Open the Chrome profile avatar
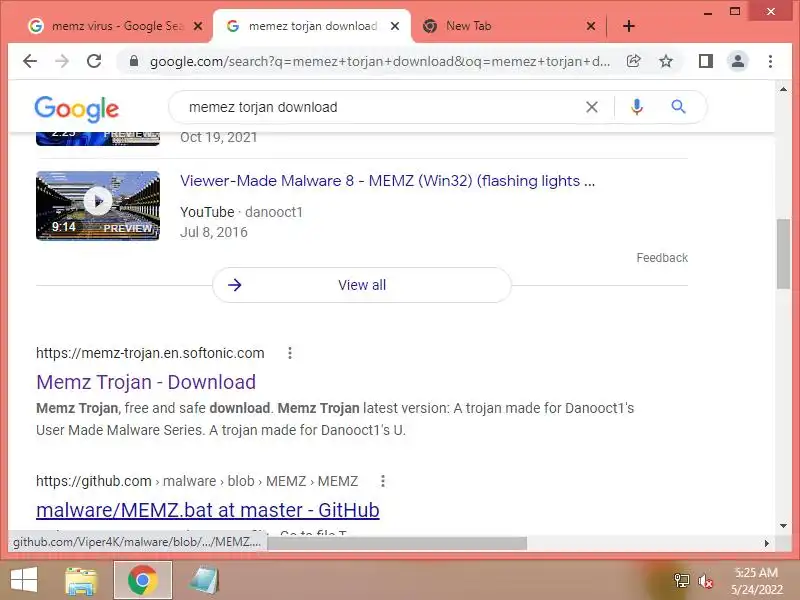Image resolution: width=800 pixels, height=600 pixels. (x=738, y=61)
